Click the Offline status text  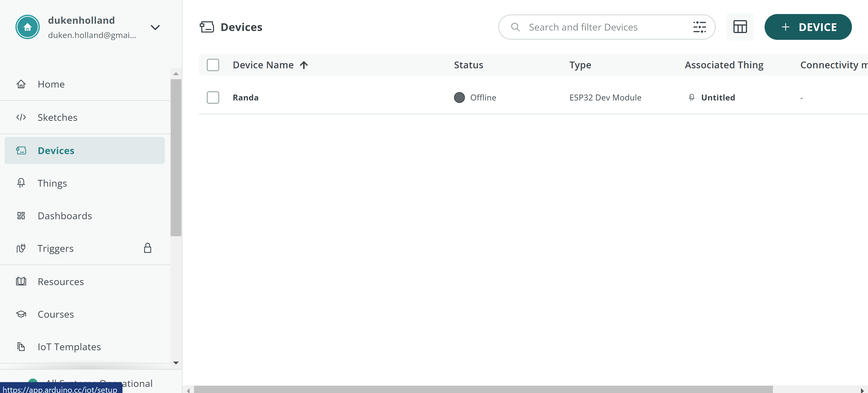pos(483,98)
